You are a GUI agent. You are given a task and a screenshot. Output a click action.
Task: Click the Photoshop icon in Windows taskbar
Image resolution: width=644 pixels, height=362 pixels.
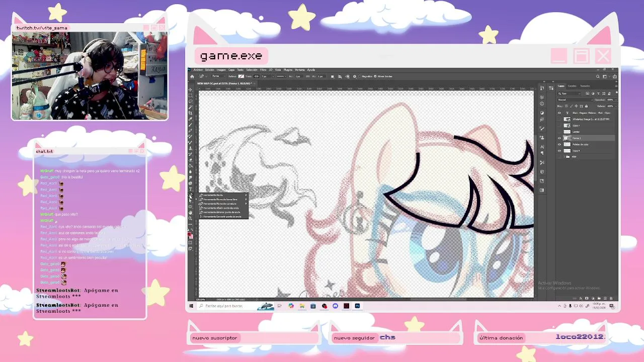pos(357,306)
